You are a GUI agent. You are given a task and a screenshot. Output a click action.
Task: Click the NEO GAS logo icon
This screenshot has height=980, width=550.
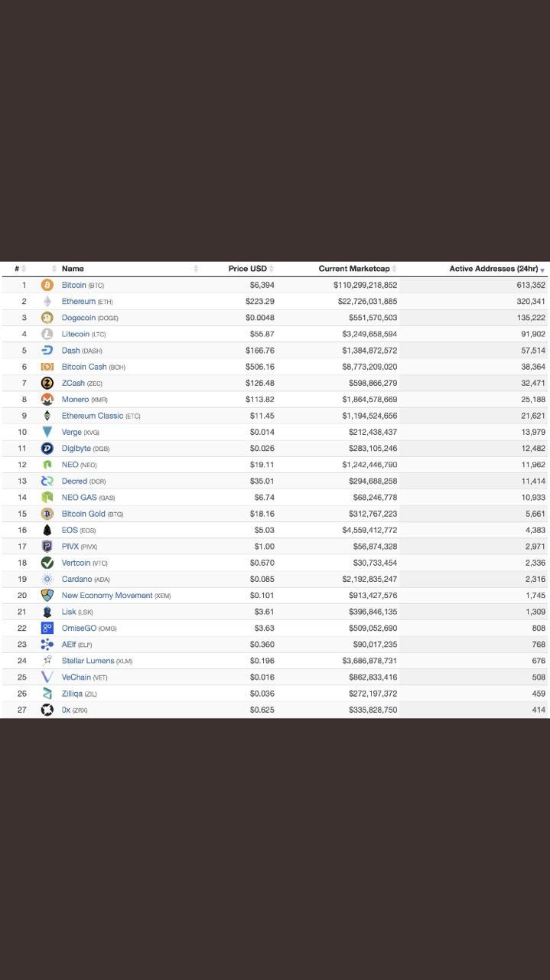point(47,498)
